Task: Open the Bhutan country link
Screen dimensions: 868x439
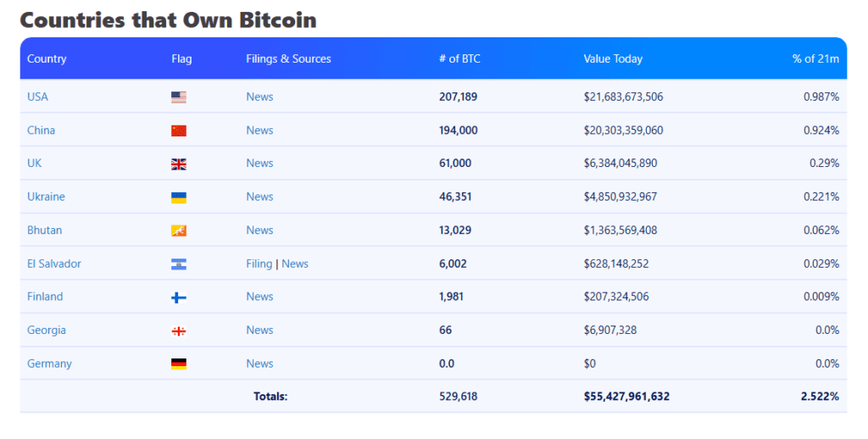Action: tap(44, 231)
